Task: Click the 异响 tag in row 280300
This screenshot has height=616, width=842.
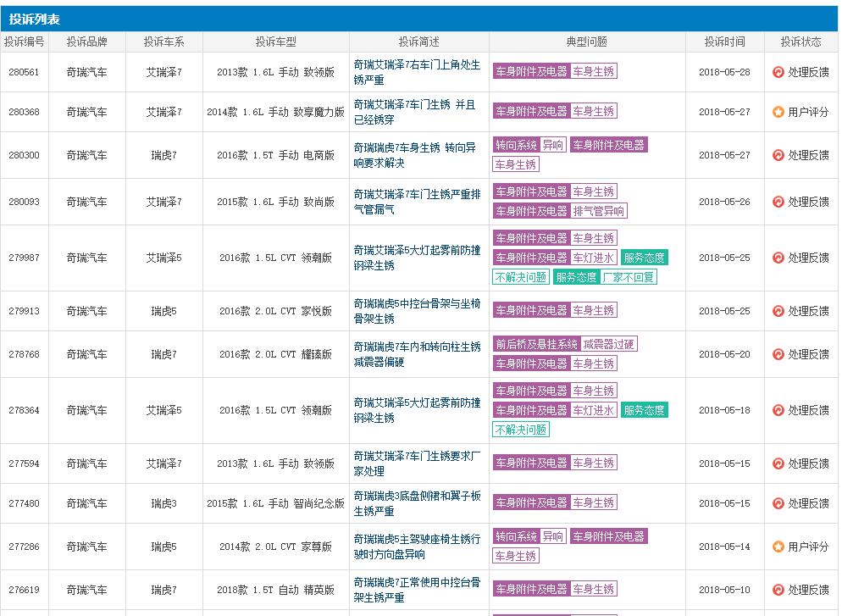Action: (x=552, y=145)
